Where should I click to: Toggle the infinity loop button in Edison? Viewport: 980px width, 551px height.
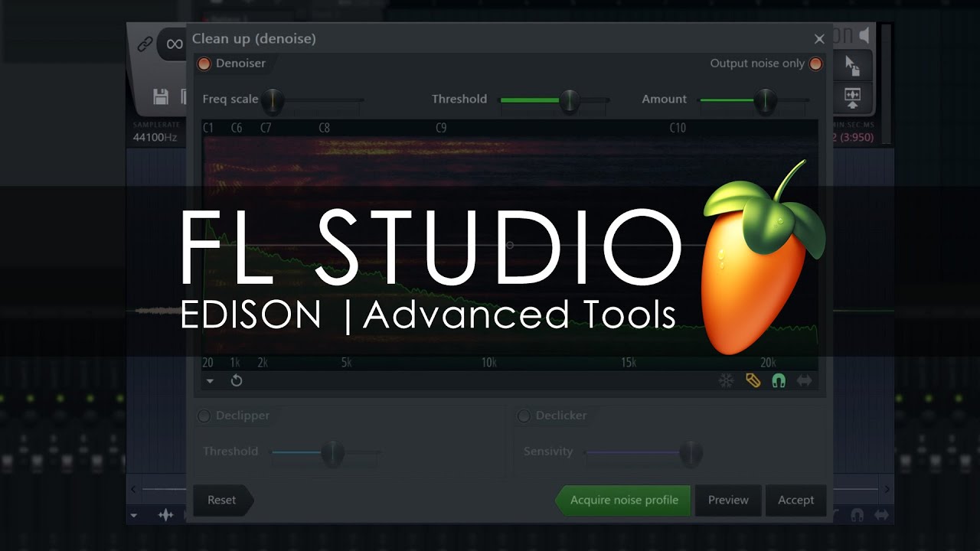click(x=173, y=44)
